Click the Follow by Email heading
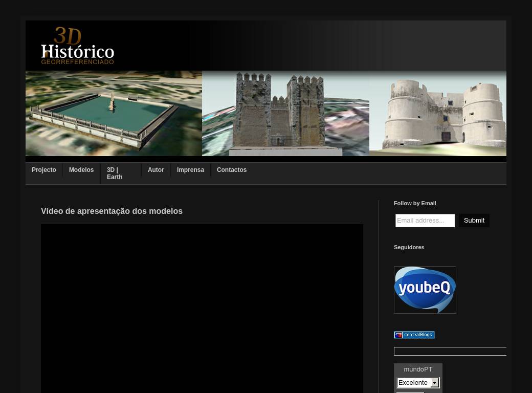Viewport: 532px width, 393px height. (415, 203)
